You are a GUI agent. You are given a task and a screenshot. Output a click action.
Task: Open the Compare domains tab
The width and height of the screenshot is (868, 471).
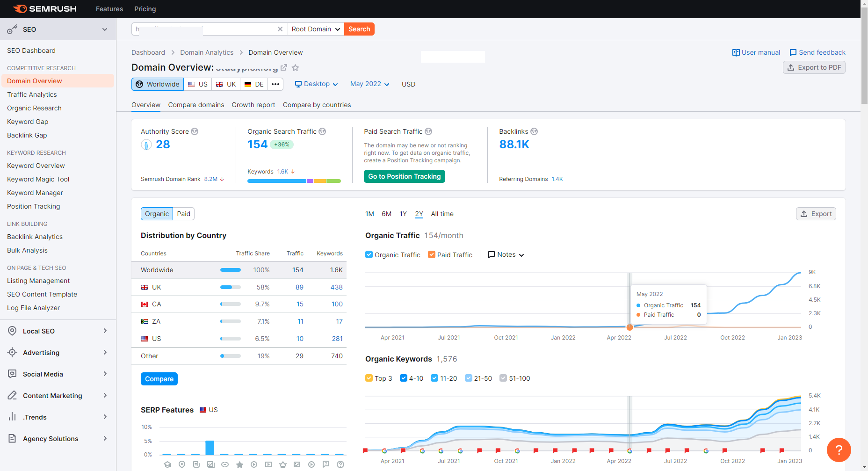click(196, 105)
